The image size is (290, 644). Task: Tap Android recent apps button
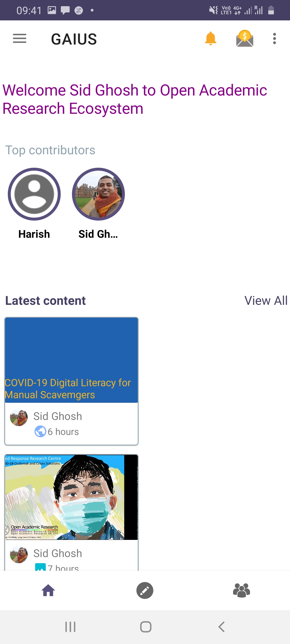coord(70,627)
